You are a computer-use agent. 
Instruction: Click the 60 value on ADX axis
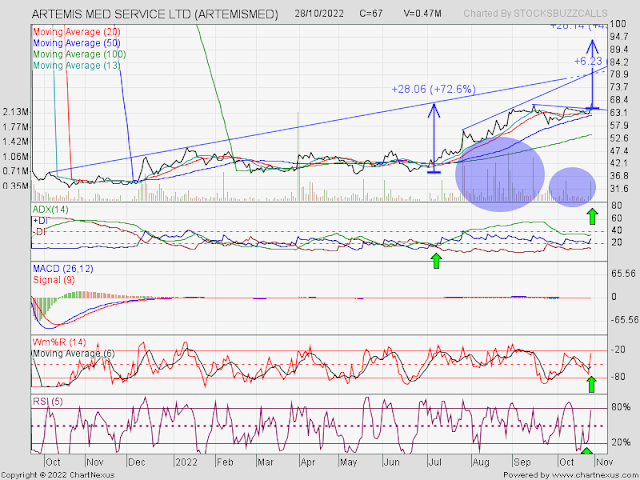coord(616,218)
